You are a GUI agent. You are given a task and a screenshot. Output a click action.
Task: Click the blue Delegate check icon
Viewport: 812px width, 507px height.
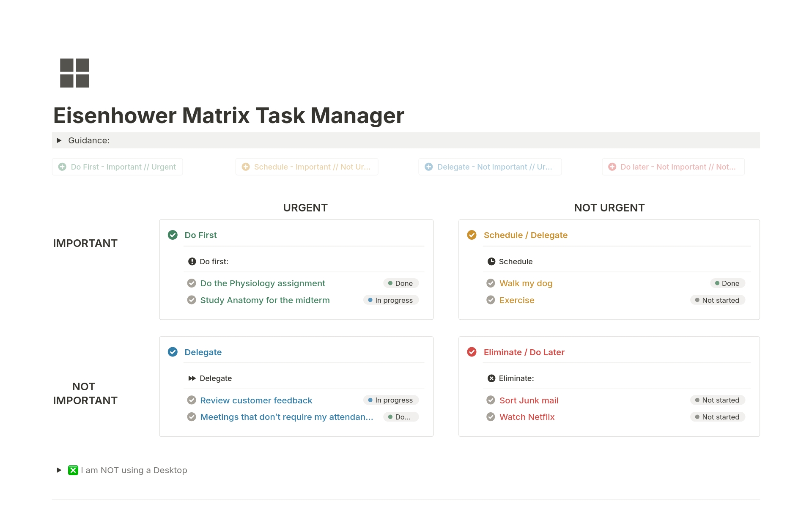pyautogui.click(x=173, y=352)
